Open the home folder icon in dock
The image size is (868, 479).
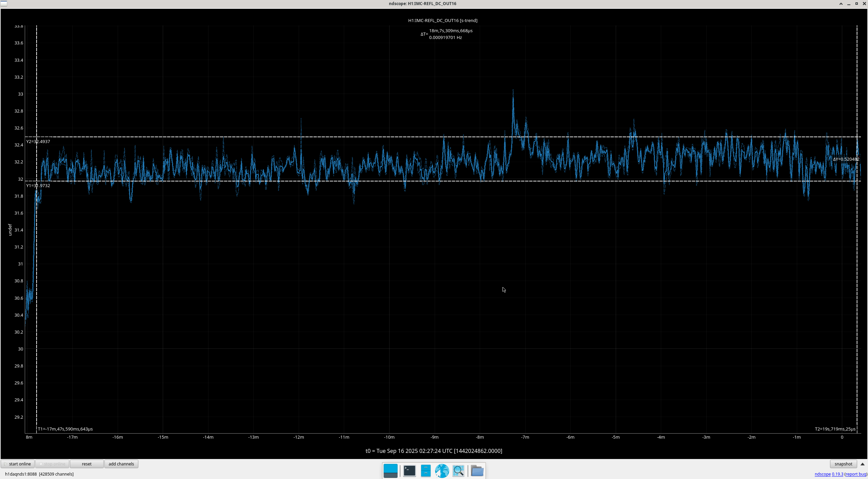coord(477,471)
